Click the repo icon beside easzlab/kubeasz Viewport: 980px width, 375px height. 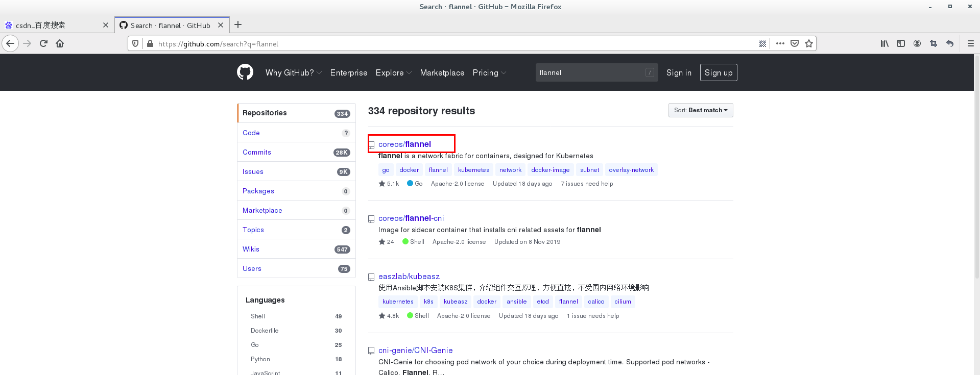[x=371, y=277]
